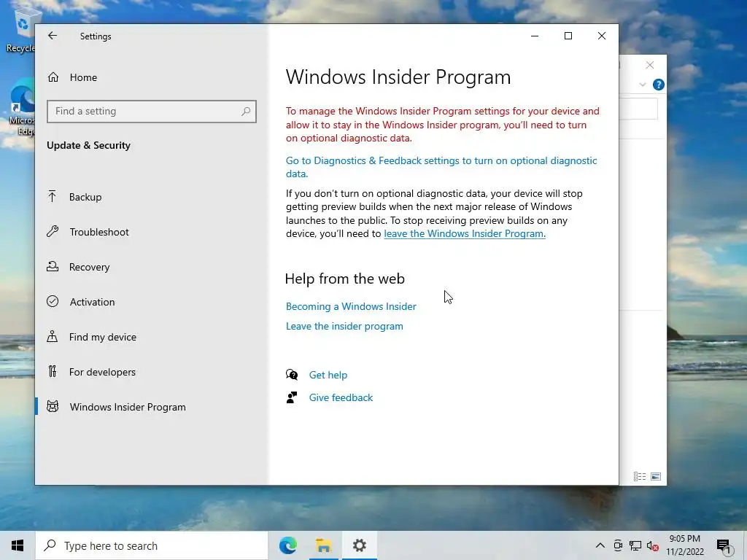Click the magnifier icon in Find a setting
The image size is (747, 560).
246,112
